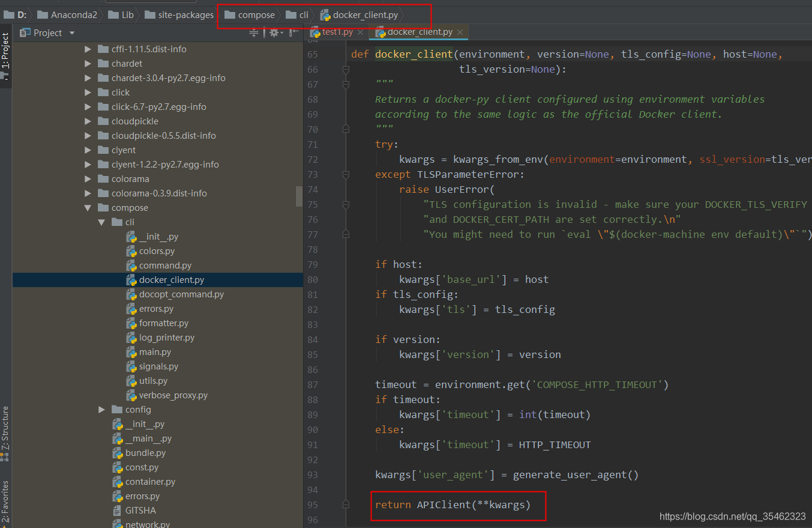The width and height of the screenshot is (812, 528).
Task: Expand the click folder arrow
Action: [88, 93]
